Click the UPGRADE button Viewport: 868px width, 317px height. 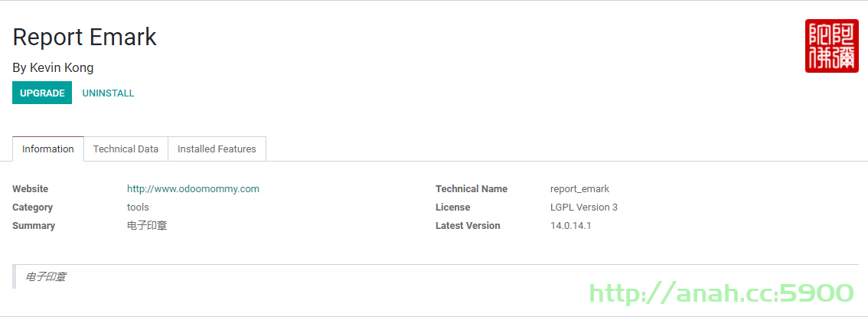point(42,93)
